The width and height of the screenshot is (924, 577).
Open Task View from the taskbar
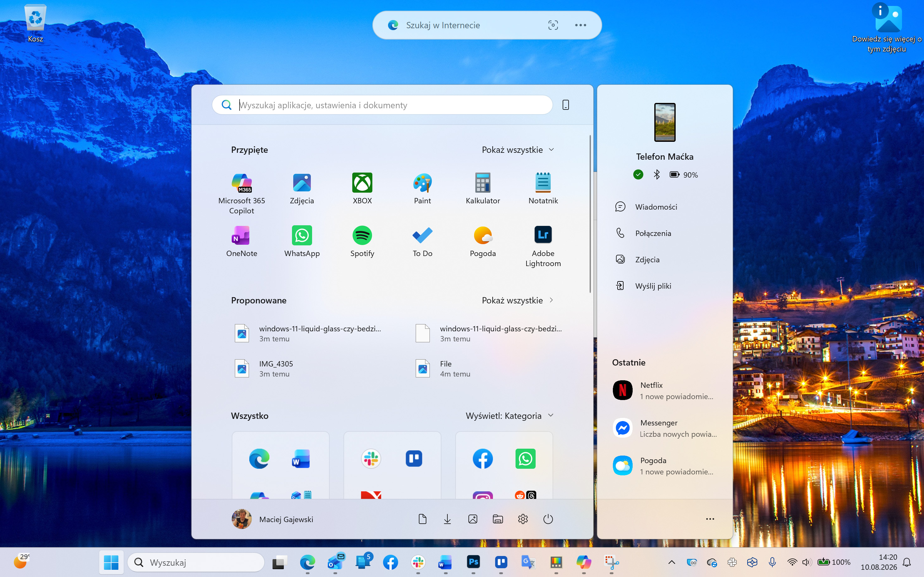point(280,562)
